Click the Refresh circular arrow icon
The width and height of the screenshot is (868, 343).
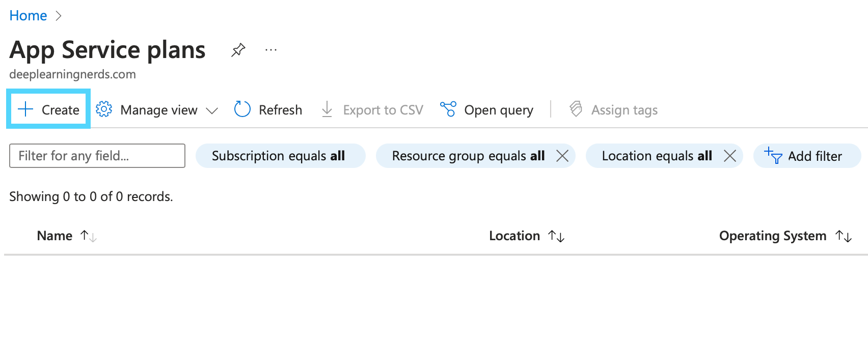(x=242, y=109)
